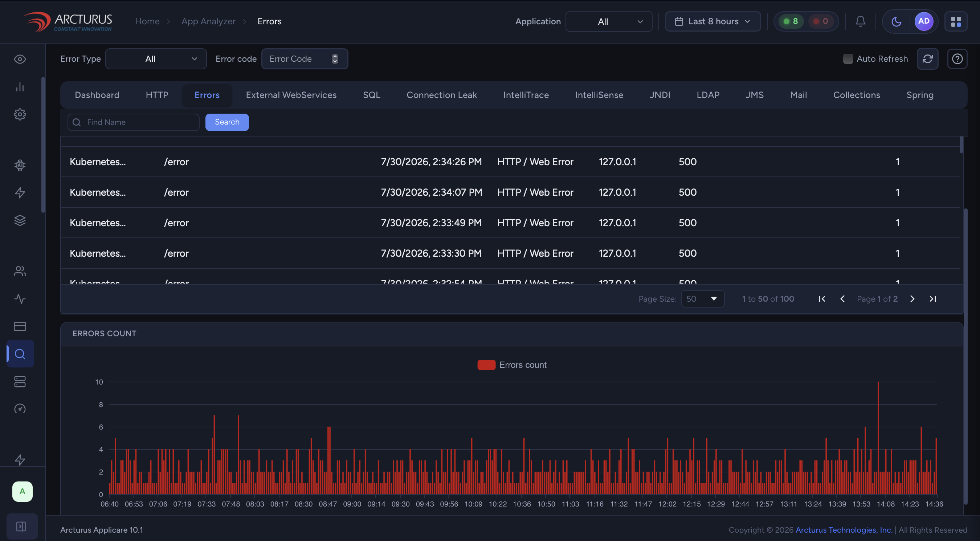This screenshot has height=541, width=980.
Task: Open the help question mark icon
Action: [957, 58]
